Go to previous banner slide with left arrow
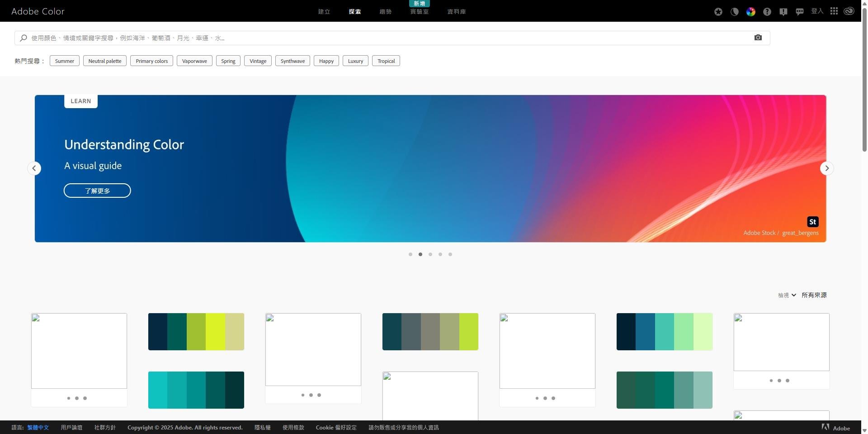This screenshot has width=868, height=434. click(x=34, y=168)
